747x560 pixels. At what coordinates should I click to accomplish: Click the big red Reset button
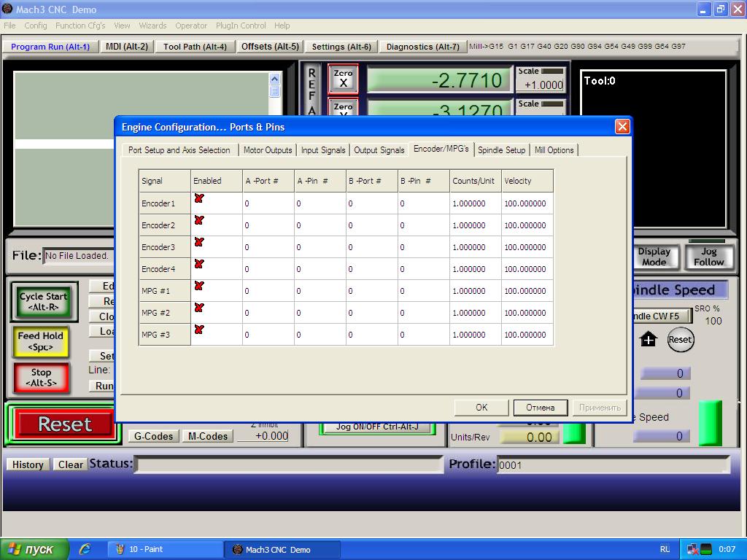pos(65,424)
